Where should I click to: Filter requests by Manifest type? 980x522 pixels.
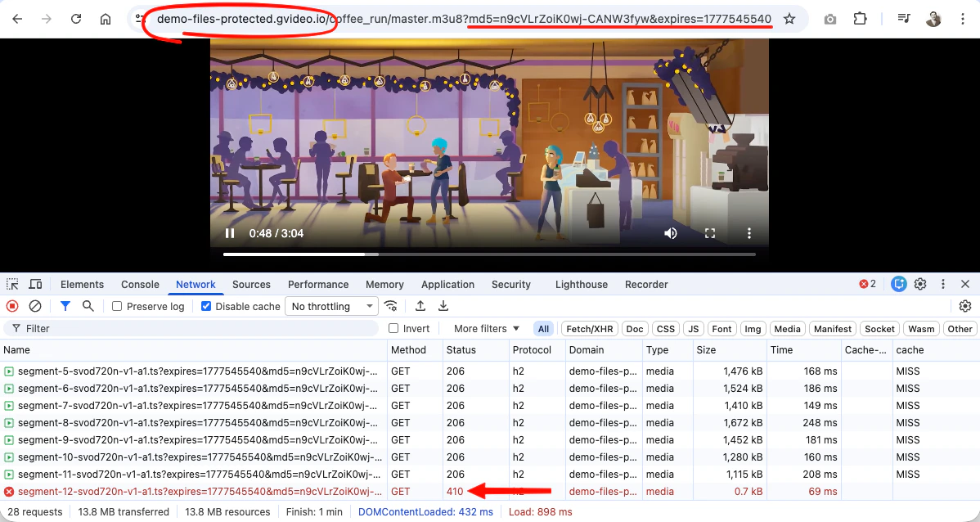(833, 329)
